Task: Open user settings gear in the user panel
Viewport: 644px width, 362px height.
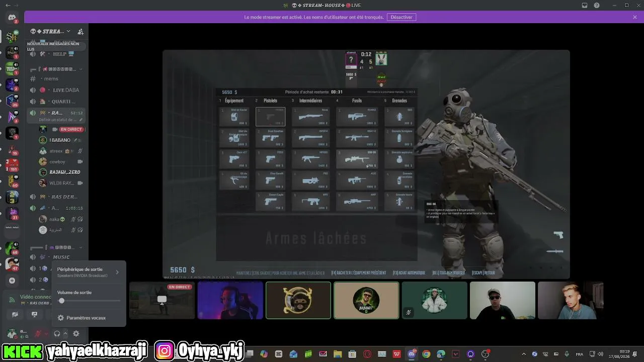Action: tap(76, 333)
